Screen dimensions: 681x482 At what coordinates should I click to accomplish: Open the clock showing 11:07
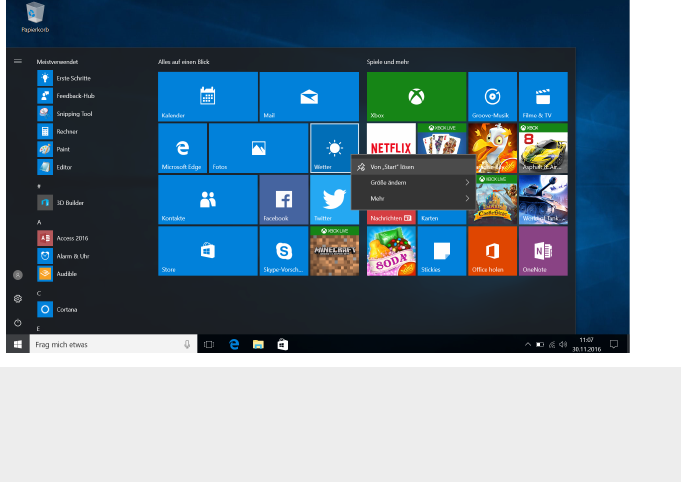[586, 344]
